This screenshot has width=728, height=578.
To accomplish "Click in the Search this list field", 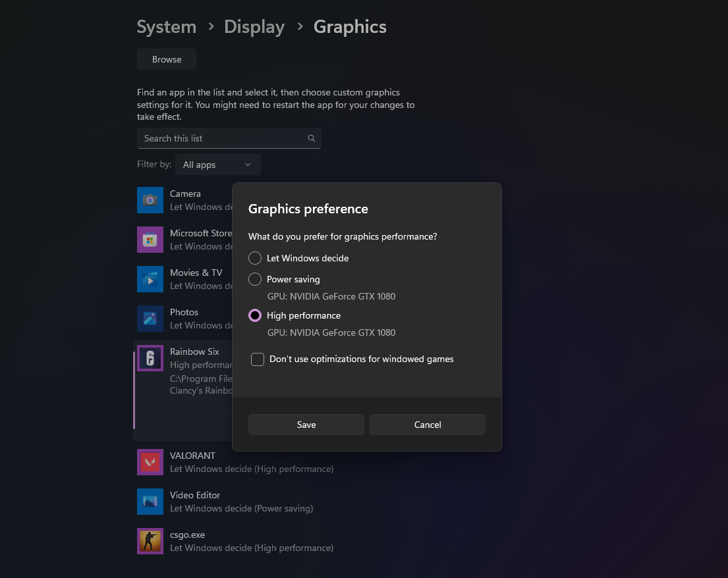I will (x=229, y=138).
